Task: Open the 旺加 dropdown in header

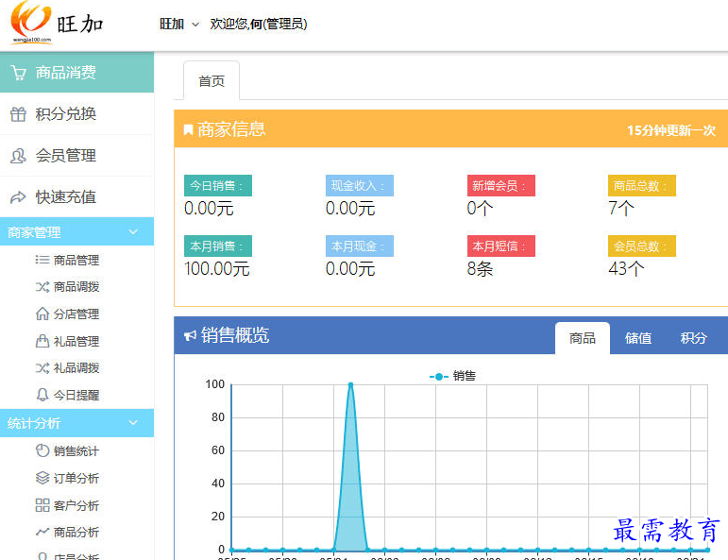Action: tap(179, 25)
